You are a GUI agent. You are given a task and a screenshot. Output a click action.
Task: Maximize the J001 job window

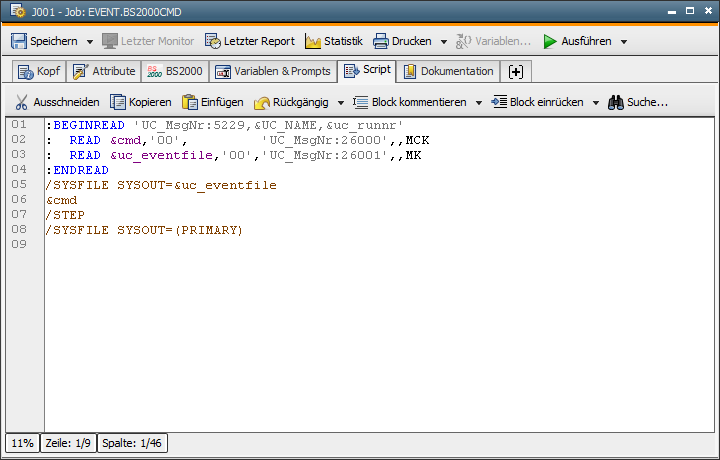690,11
